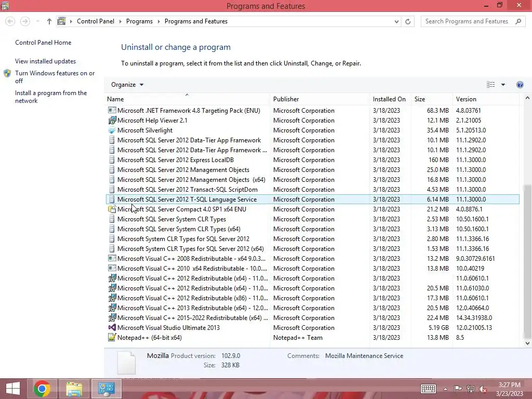Sort list by Publisher column header
Screen dimensions: 532x399
(320, 99)
